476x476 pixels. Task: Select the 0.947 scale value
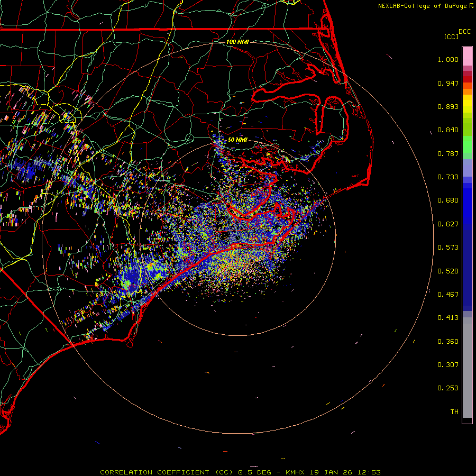tap(448, 83)
